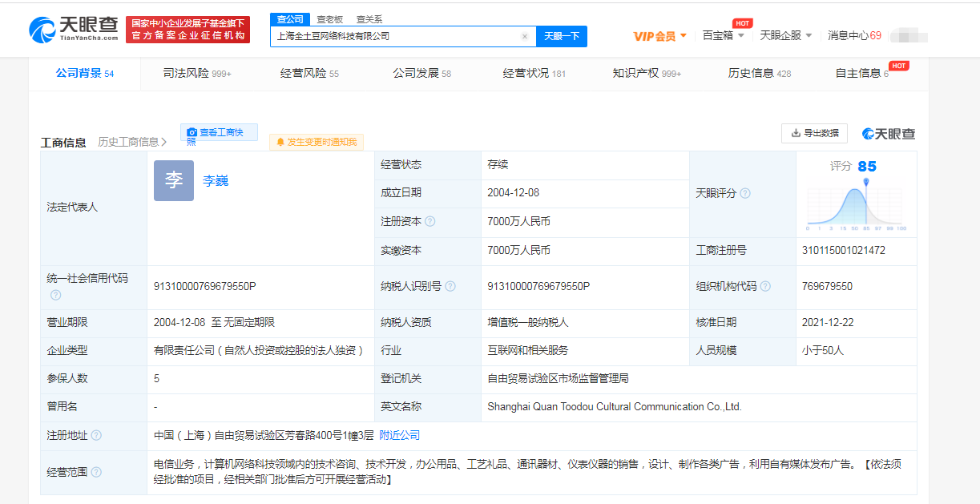
Task: Switch to the 司法风险 tab
Action: coord(196,74)
